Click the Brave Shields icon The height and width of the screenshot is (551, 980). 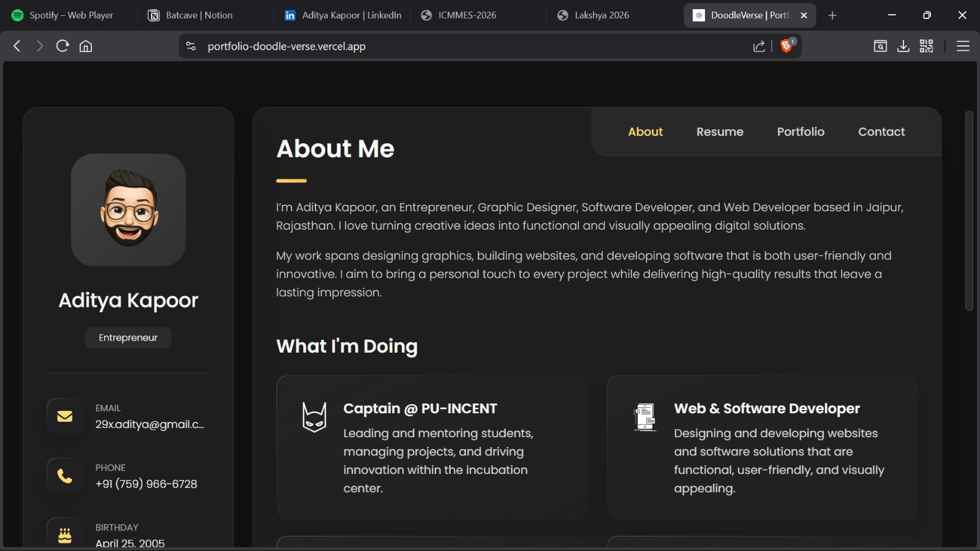(x=785, y=45)
